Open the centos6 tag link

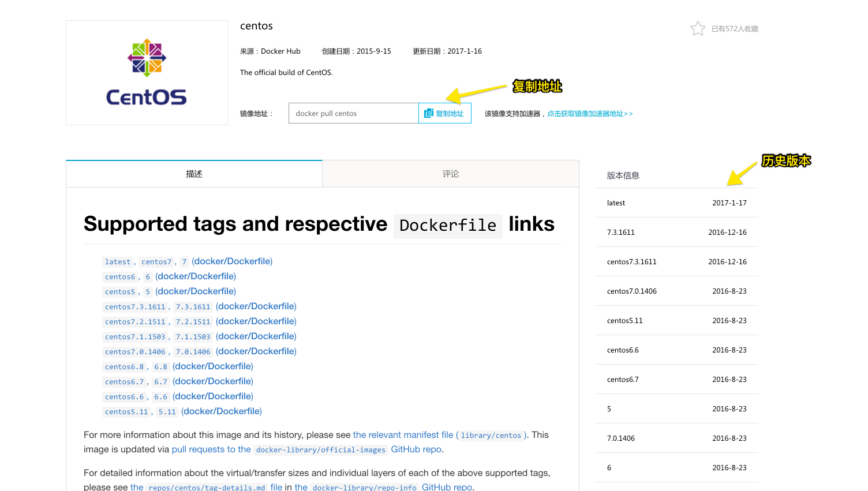point(120,277)
